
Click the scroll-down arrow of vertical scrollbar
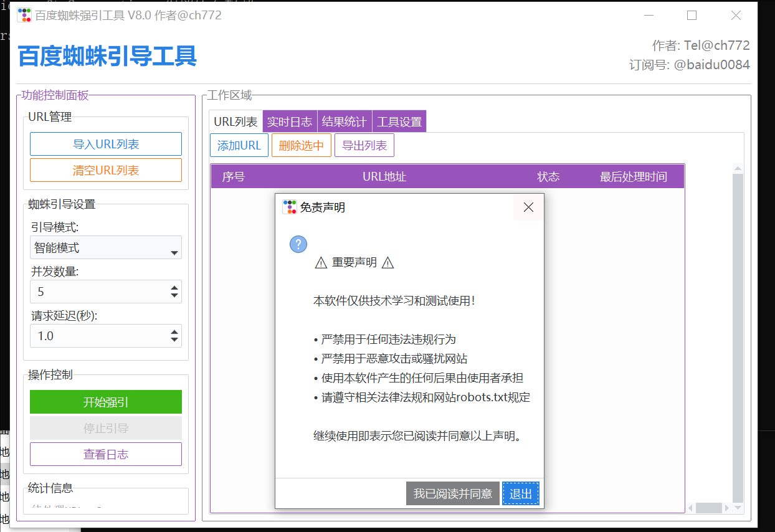click(x=738, y=508)
